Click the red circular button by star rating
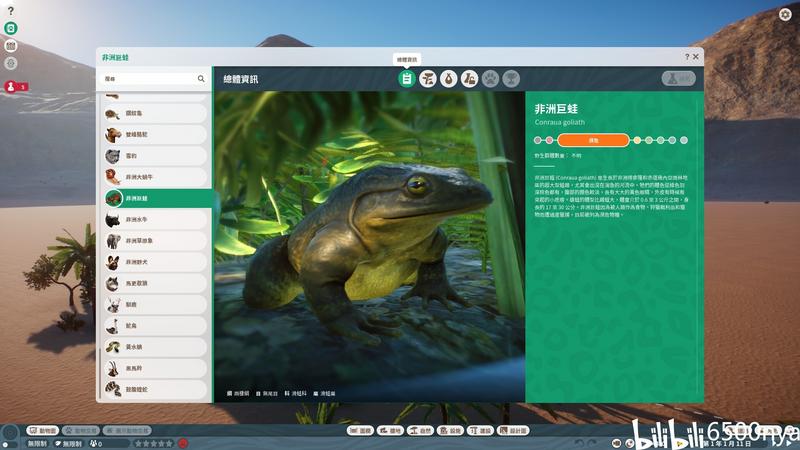This screenshot has height=450, width=800. (x=183, y=443)
